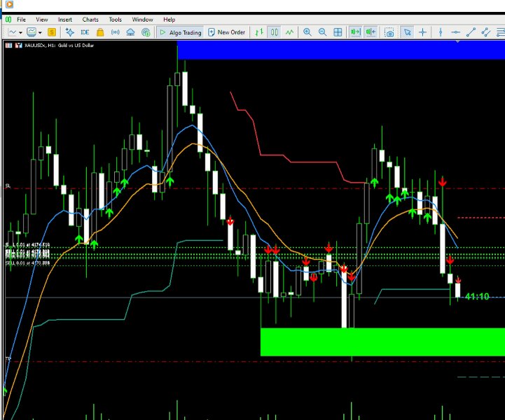The image size is (505, 420).
Task: Select the cursor arrow tool
Action: pyautogui.click(x=408, y=32)
